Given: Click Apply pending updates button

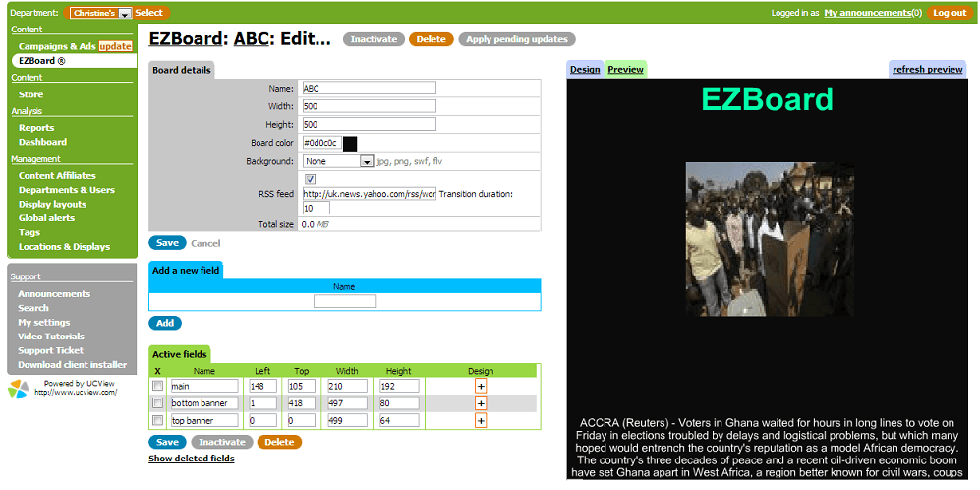Looking at the screenshot, I should click(x=517, y=39).
